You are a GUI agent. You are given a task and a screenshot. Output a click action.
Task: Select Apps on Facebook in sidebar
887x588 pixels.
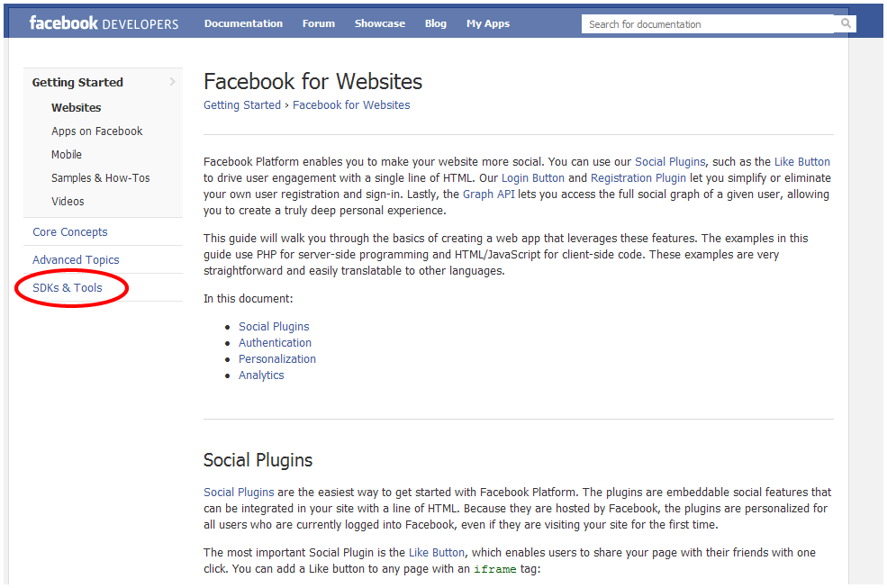pyautogui.click(x=97, y=131)
